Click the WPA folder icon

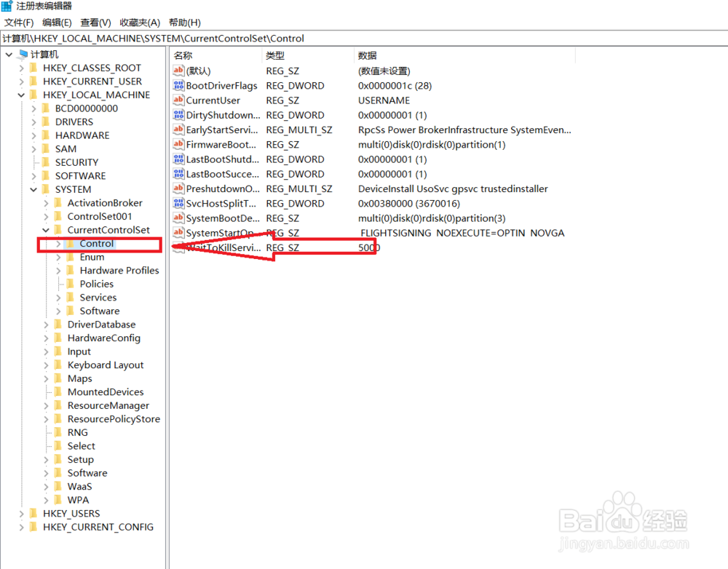58,500
